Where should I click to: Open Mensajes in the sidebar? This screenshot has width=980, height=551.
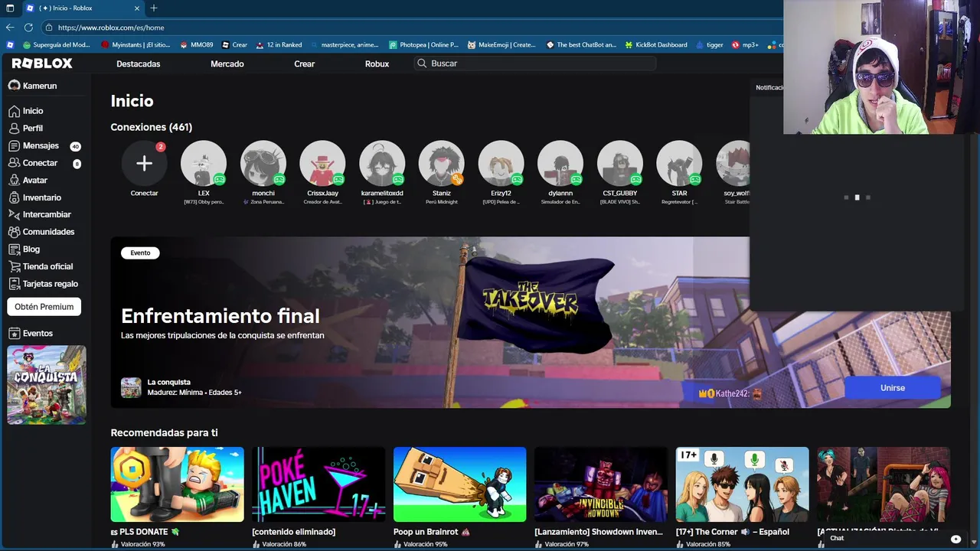[34, 145]
